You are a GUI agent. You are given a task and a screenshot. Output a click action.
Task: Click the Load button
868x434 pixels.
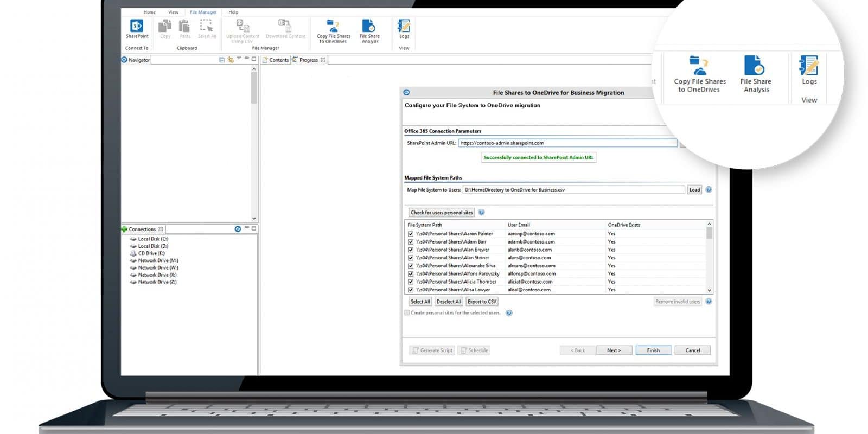(694, 190)
